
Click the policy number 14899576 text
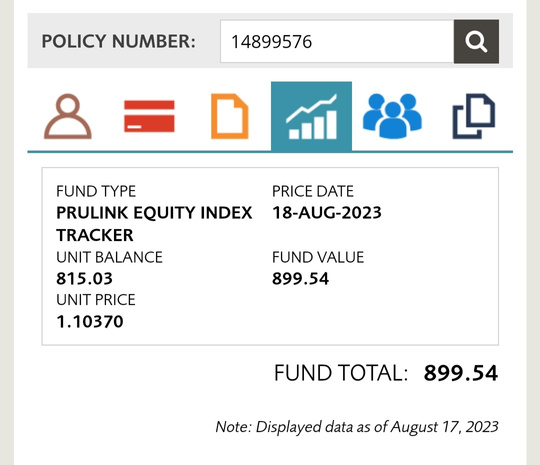pyautogui.click(x=271, y=42)
